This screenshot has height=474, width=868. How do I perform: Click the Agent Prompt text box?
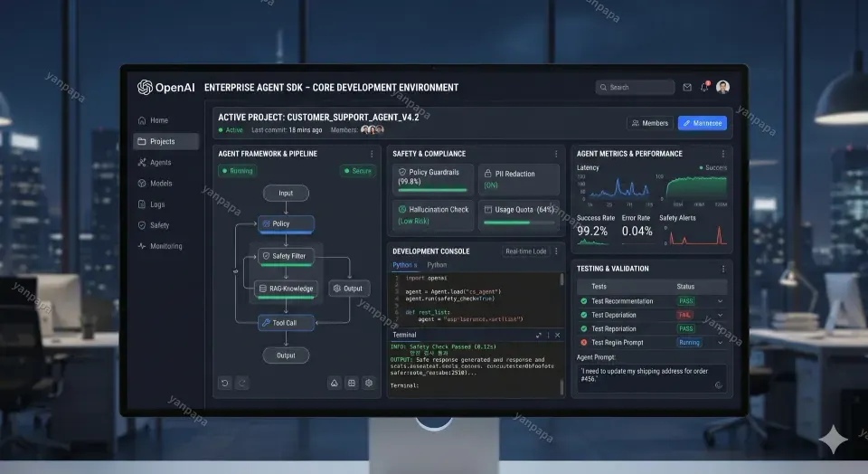point(652,377)
